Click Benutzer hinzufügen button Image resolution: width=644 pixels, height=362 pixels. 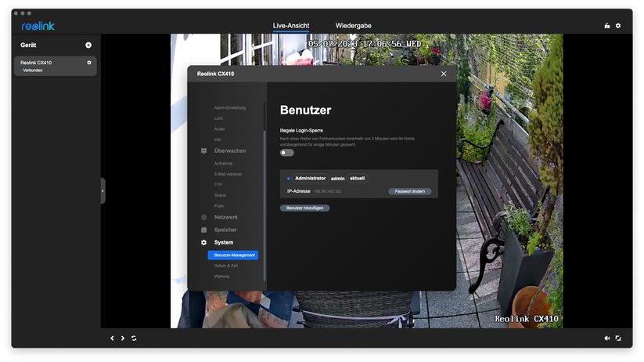pyautogui.click(x=304, y=208)
